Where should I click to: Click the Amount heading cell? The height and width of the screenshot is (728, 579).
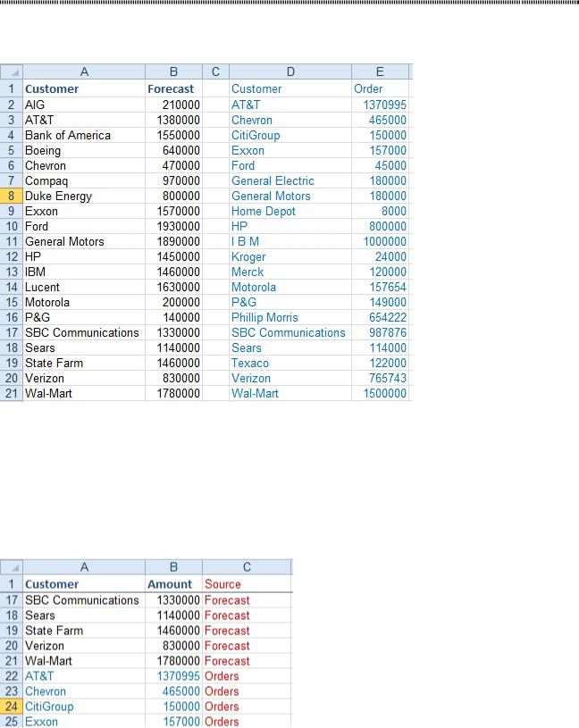coord(173,584)
